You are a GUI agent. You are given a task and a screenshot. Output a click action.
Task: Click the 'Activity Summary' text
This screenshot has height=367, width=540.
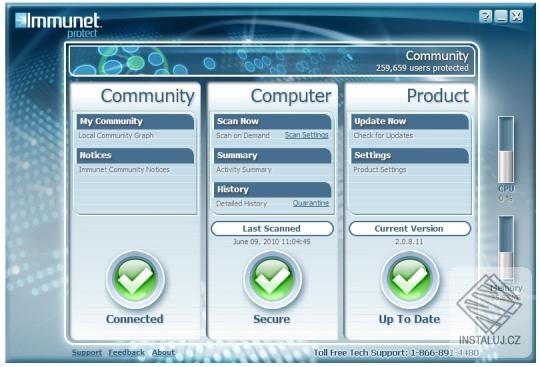pyautogui.click(x=244, y=169)
